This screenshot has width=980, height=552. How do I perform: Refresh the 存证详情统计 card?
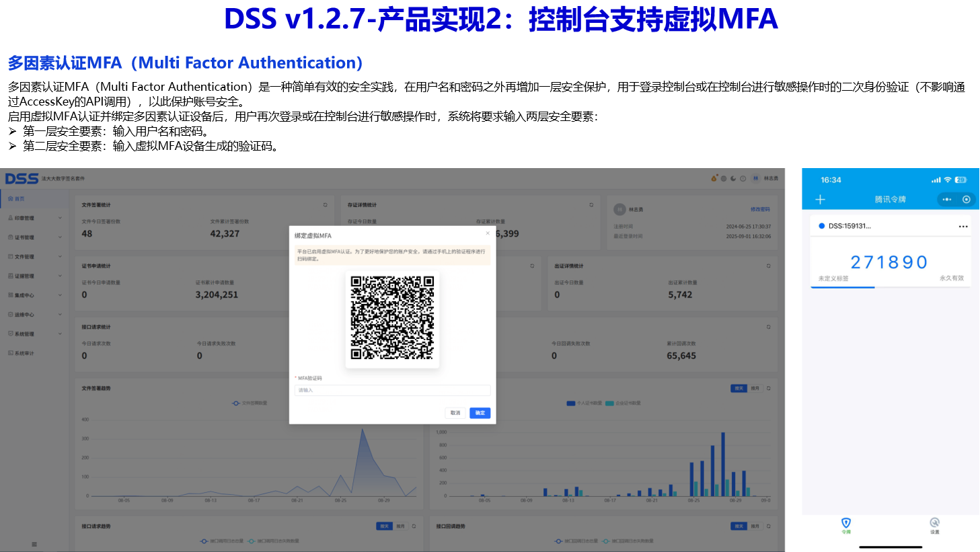[x=591, y=205]
